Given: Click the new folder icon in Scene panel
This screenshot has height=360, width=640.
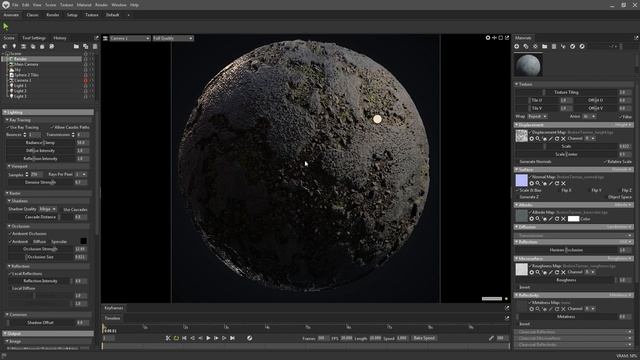Looking at the screenshot, I should (x=76, y=47).
